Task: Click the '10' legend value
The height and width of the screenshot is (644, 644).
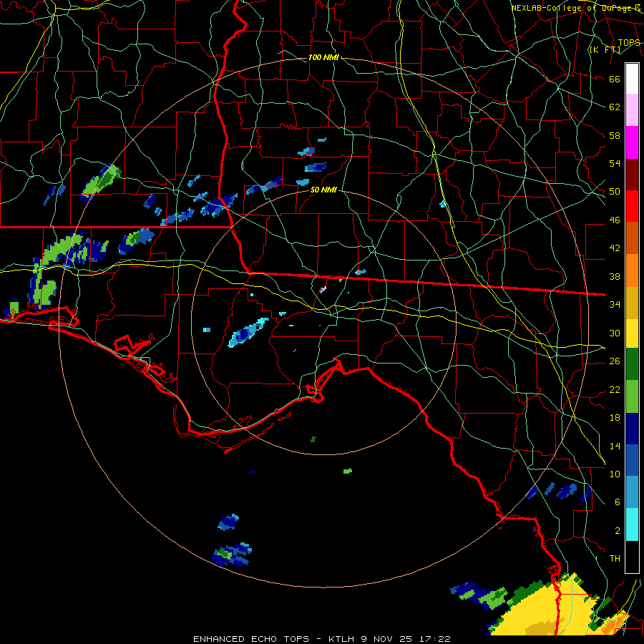Action: point(615,474)
